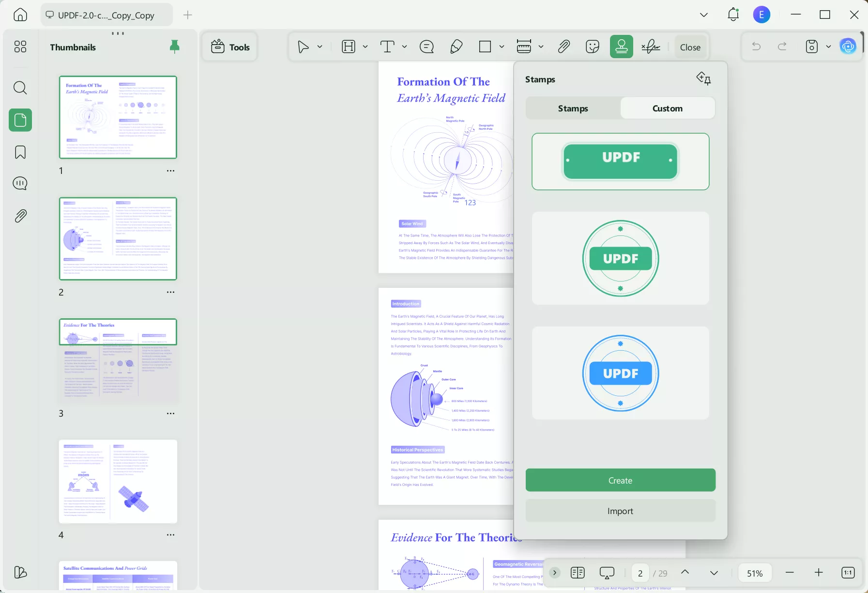Switch to the Stamps tab
The height and width of the screenshot is (593, 868).
[x=573, y=109]
